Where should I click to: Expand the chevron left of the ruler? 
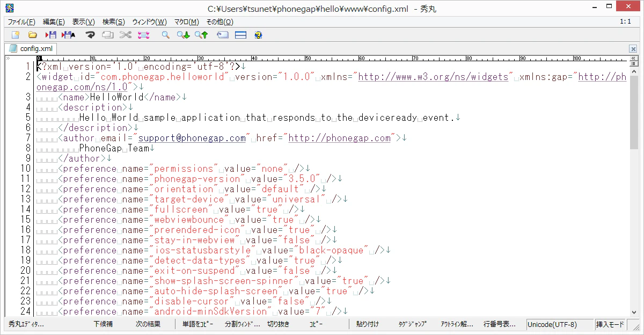[9, 58]
